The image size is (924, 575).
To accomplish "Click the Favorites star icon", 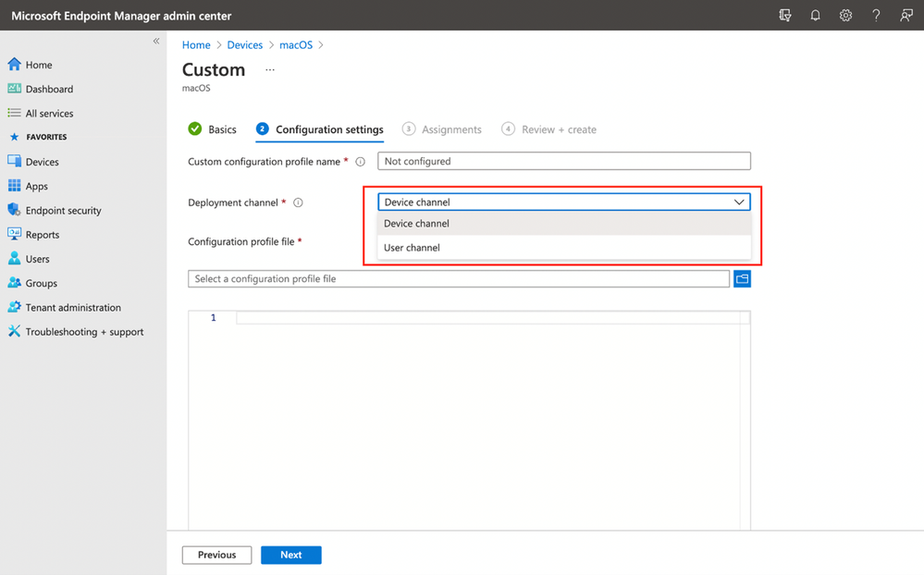I will (15, 137).
